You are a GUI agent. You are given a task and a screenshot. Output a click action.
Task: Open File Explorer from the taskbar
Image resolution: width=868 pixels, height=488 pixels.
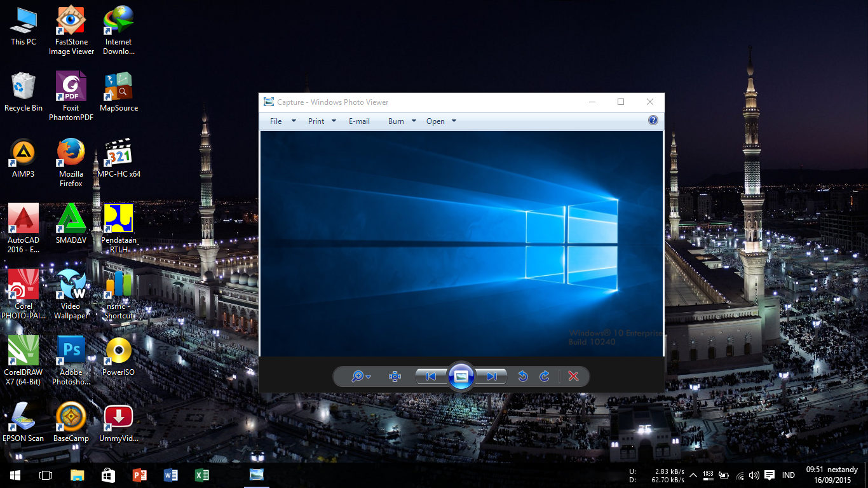click(x=77, y=475)
